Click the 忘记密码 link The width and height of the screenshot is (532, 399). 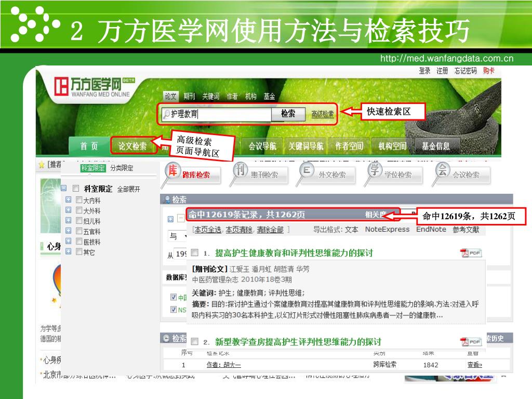(465, 71)
